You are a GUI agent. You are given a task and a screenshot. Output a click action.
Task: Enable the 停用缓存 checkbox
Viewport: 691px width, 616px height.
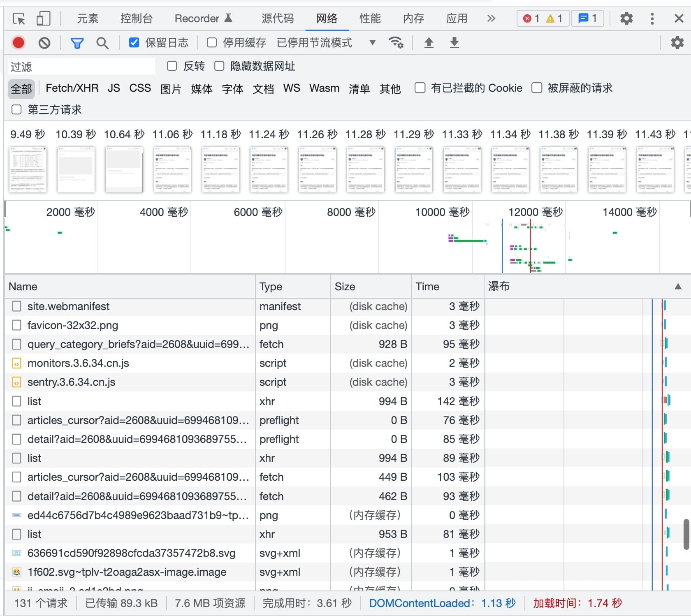pyautogui.click(x=211, y=42)
